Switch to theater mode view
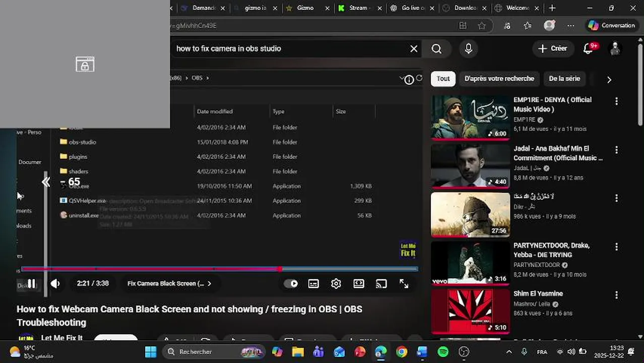 tap(359, 284)
